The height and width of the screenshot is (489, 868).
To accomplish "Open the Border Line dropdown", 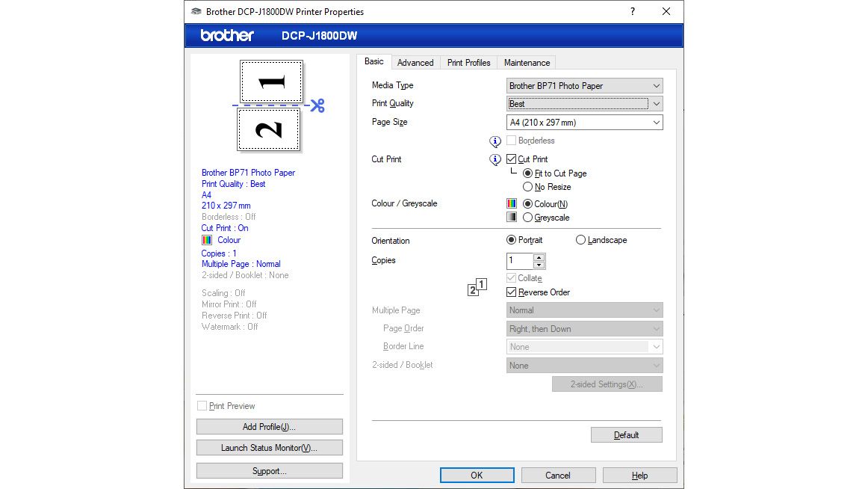I will point(585,347).
